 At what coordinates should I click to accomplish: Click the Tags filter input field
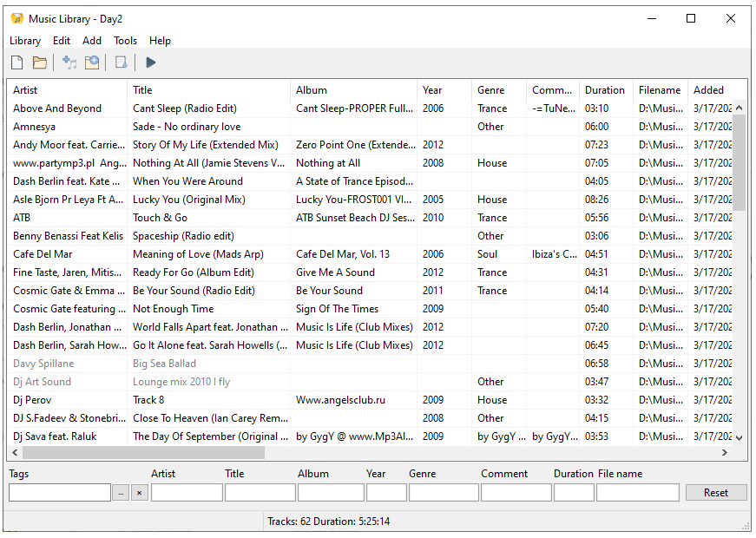pyautogui.click(x=60, y=493)
